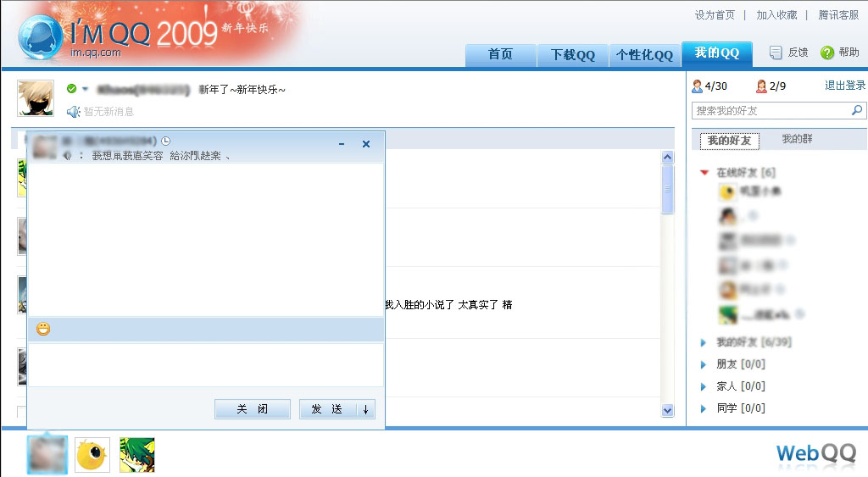Expand the 家人 [0/0] group
This screenshot has width=868, height=477.
[703, 387]
